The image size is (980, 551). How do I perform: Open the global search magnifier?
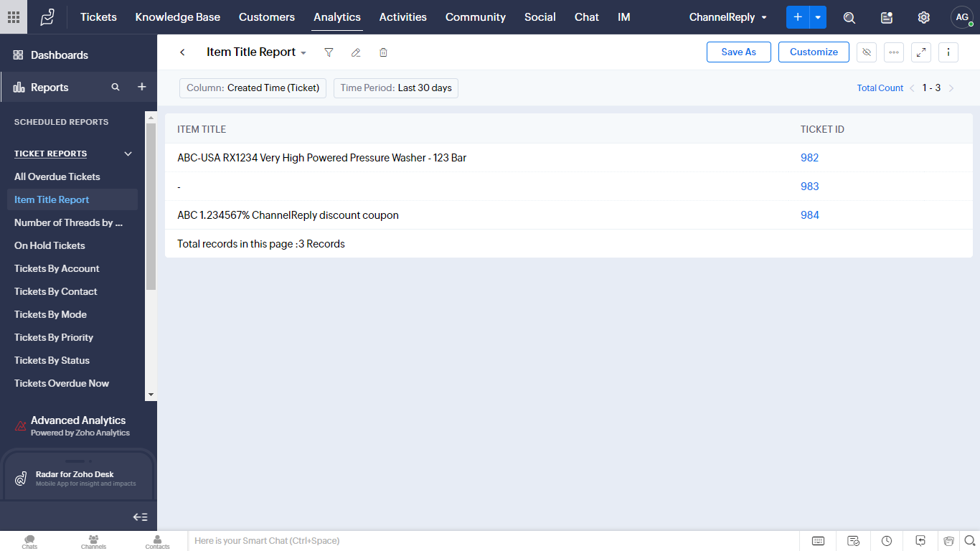point(849,17)
